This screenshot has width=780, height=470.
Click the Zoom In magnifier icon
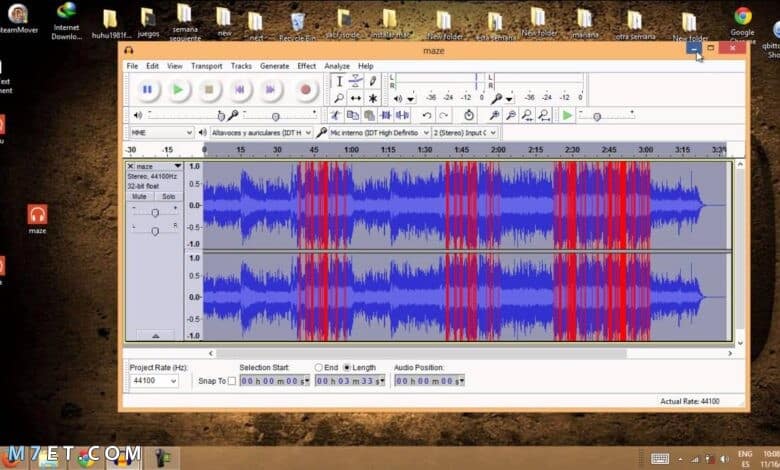[x=494, y=115]
